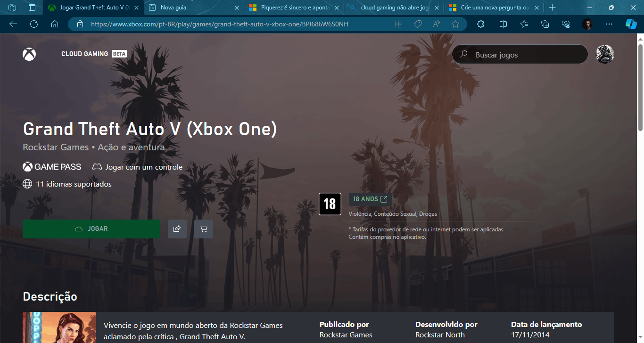
Task: Click the Descrição heading
Action: tap(50, 296)
